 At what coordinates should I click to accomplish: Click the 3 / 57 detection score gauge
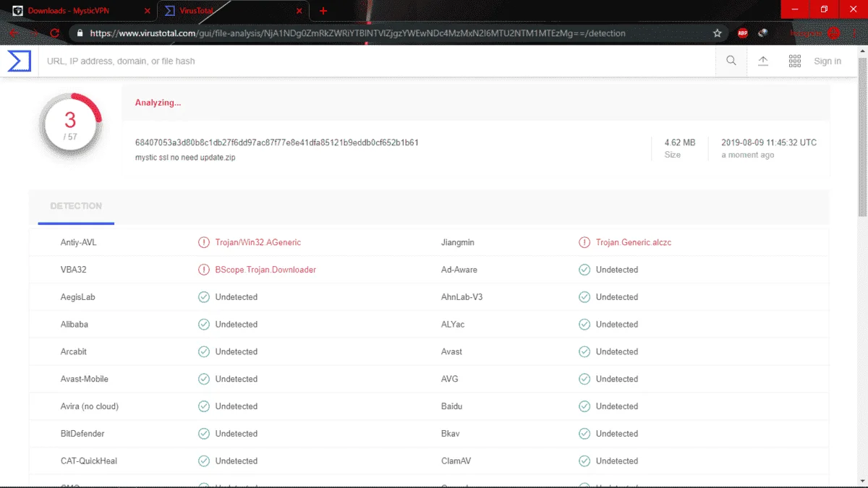pos(70,124)
